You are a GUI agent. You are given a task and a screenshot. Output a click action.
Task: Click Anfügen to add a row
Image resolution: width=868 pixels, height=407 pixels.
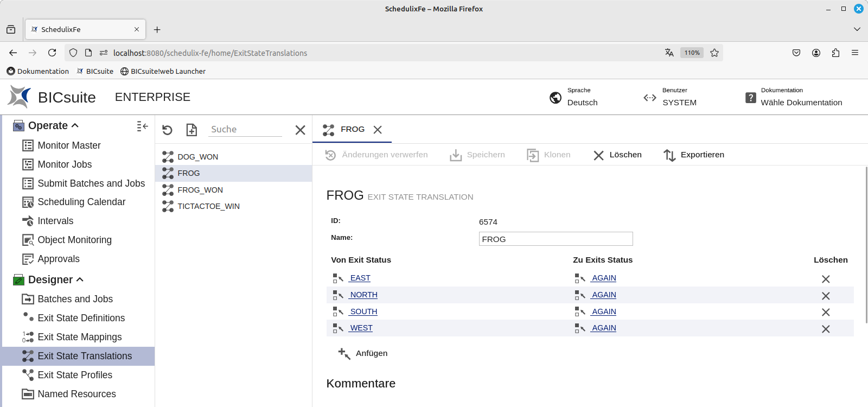pos(363,353)
